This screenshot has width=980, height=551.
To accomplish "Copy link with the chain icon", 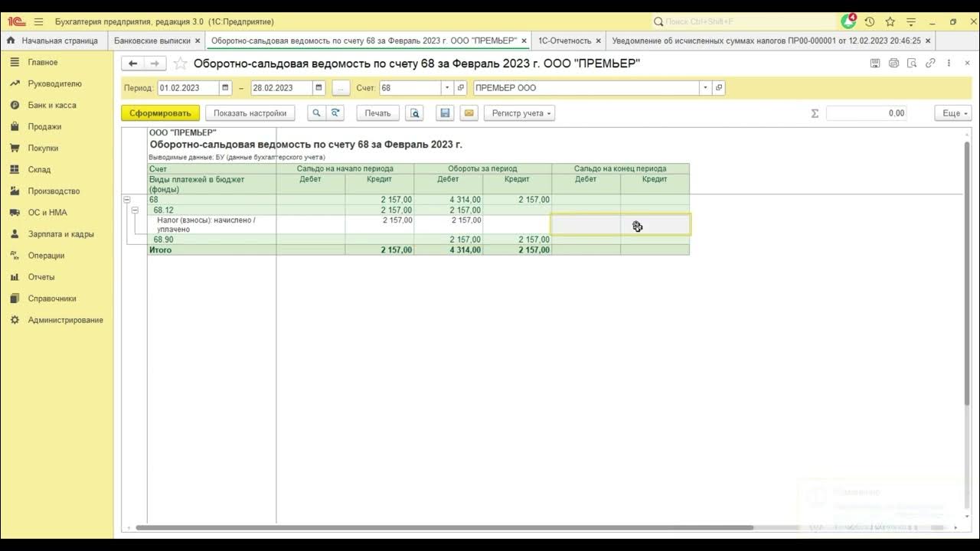I will click(x=930, y=64).
